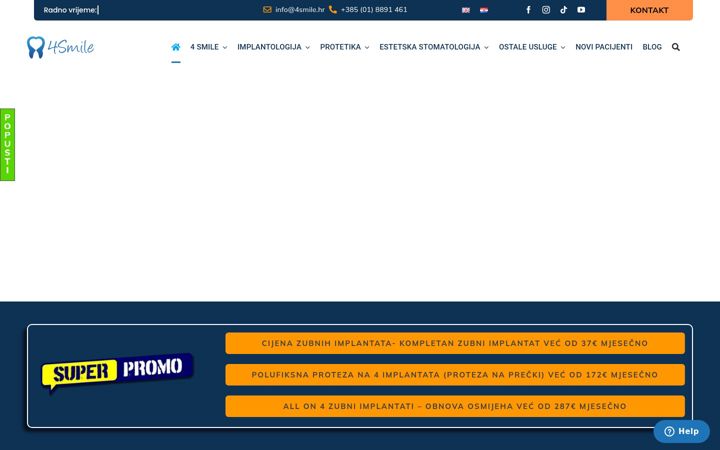Expand the PROTETIKA menu chevron

point(367,47)
